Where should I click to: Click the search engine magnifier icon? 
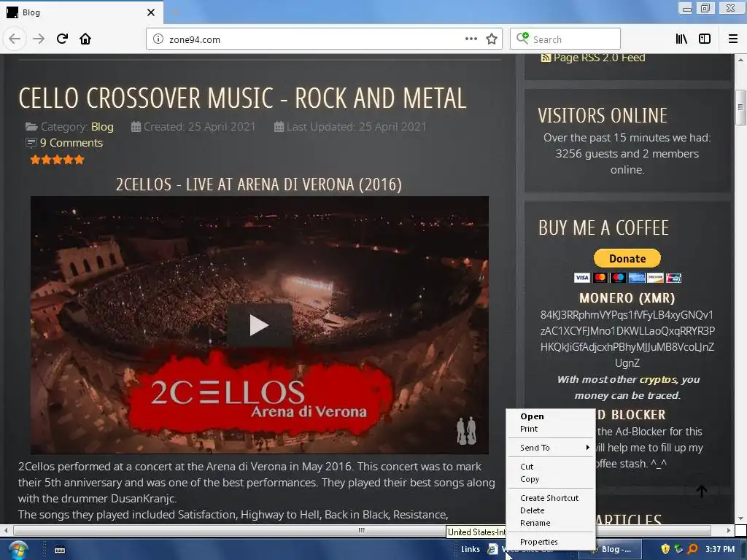coord(522,38)
